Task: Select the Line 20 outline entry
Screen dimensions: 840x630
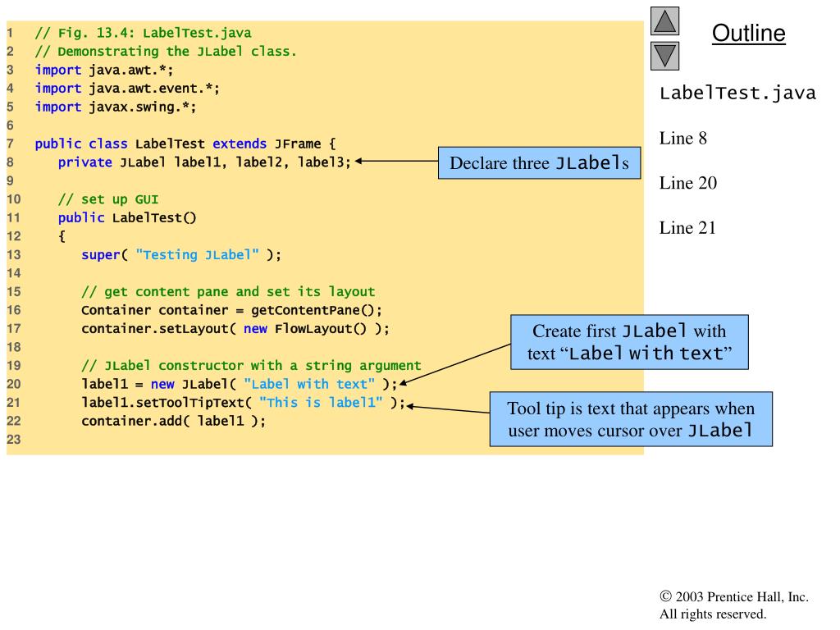Action: tap(688, 183)
